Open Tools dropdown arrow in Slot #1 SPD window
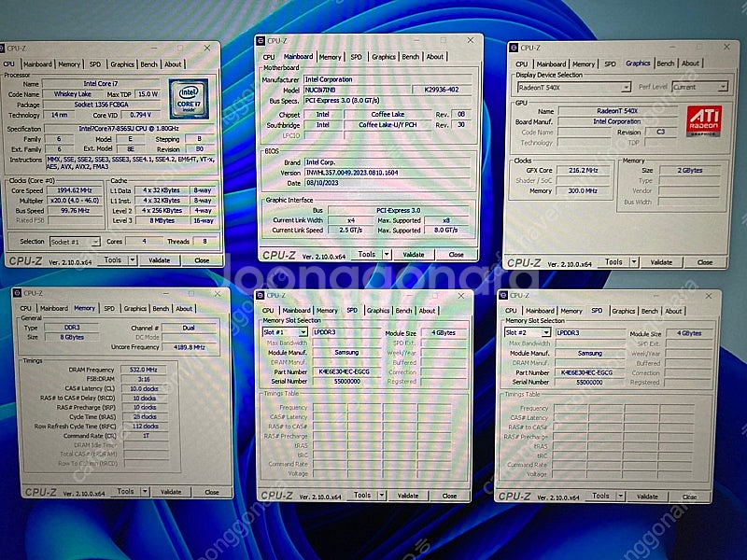The image size is (747, 560). [381, 496]
